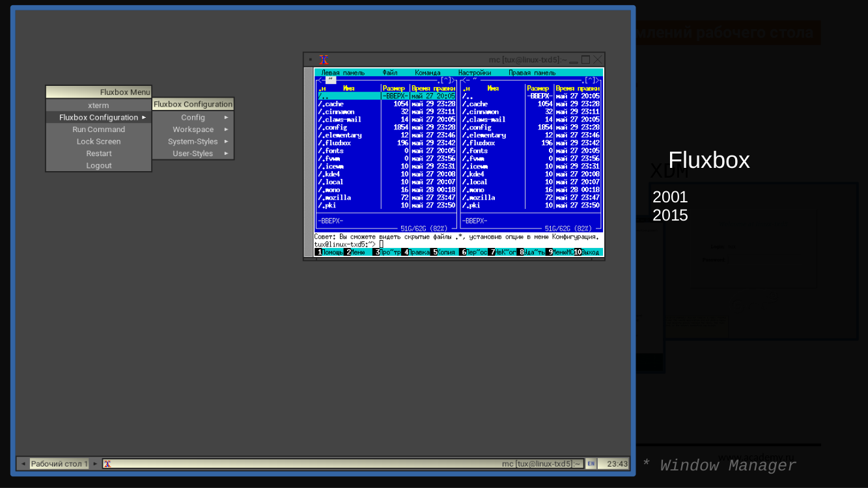Expand the Workspace submenu
The width and height of the screenshot is (868, 488).
[x=193, y=129]
